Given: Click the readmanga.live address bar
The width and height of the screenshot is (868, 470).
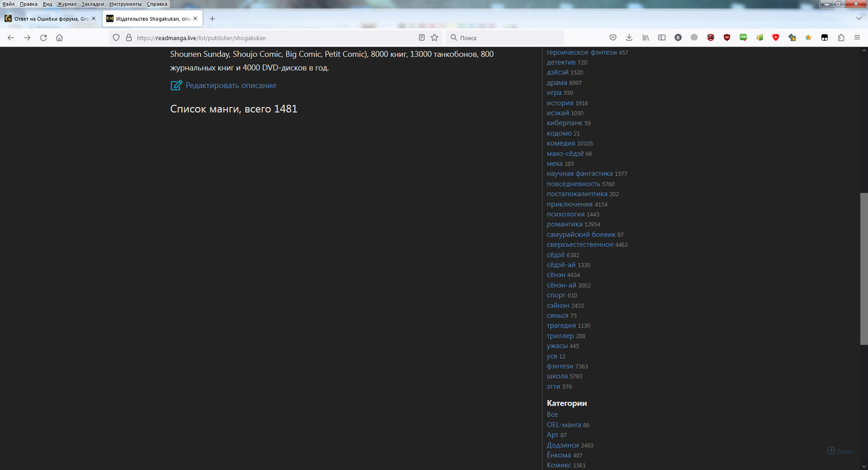Looking at the screenshot, I should coord(275,38).
